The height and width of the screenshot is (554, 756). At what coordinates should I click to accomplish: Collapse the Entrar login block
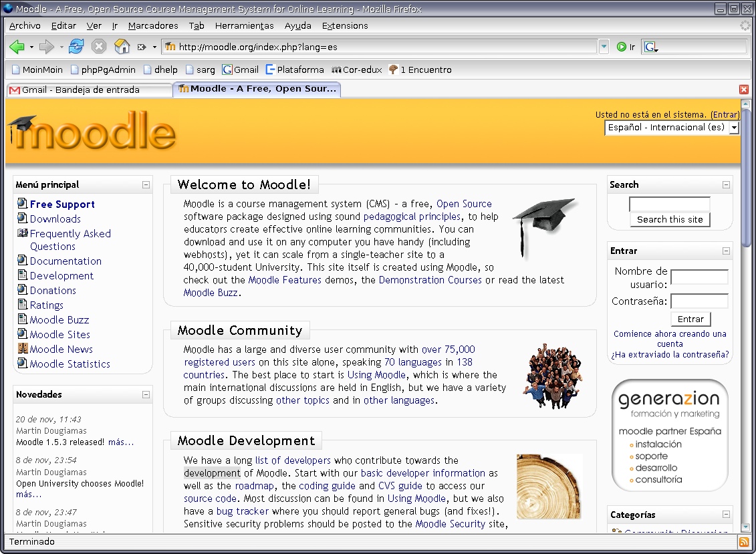click(726, 251)
